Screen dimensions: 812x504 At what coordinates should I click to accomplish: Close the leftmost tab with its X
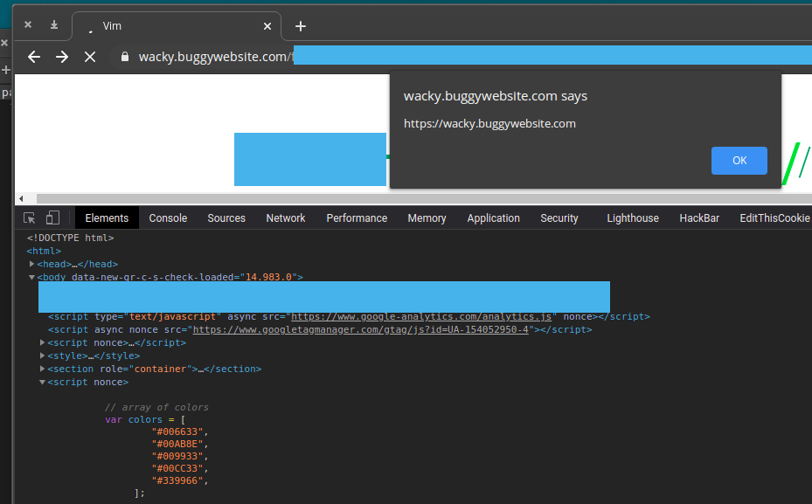[x=28, y=24]
